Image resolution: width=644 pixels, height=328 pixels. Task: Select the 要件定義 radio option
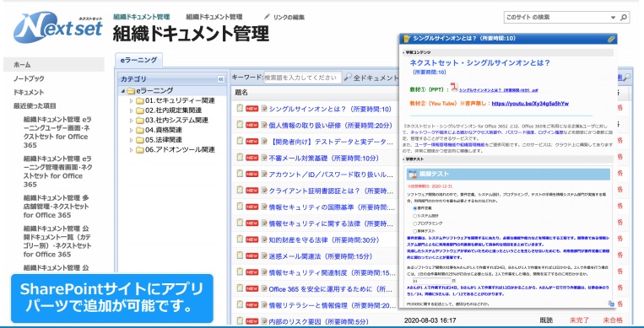[414, 208]
